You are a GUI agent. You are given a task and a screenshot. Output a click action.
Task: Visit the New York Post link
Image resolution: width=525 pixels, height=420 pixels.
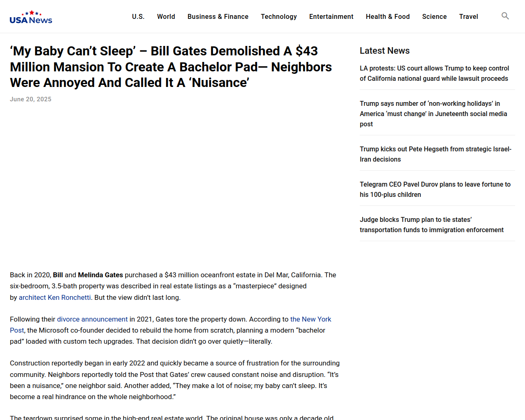[x=310, y=319]
